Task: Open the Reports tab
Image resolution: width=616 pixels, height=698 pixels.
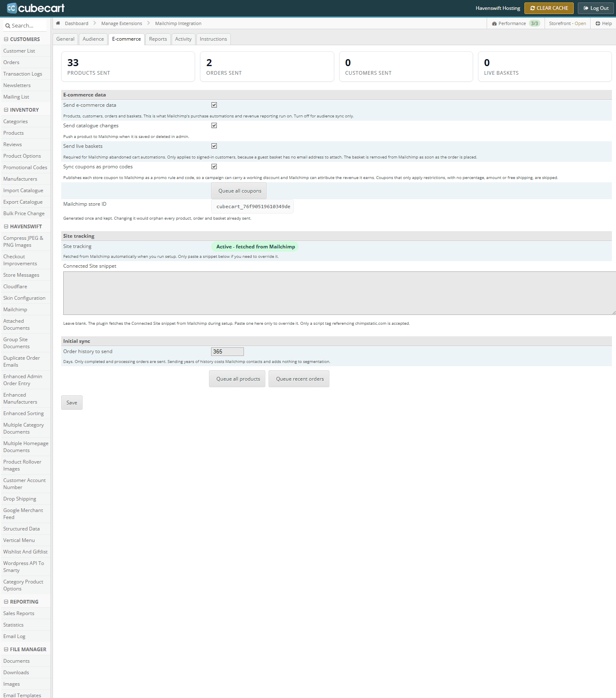Action: point(158,39)
